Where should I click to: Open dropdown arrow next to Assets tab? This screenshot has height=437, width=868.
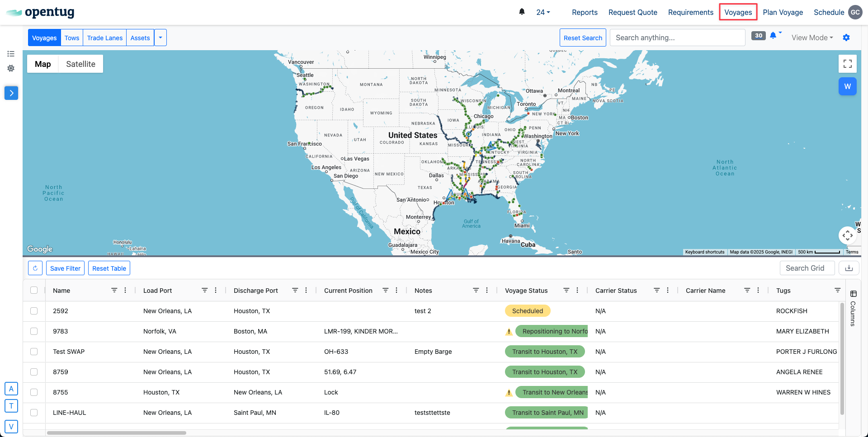[x=160, y=38]
